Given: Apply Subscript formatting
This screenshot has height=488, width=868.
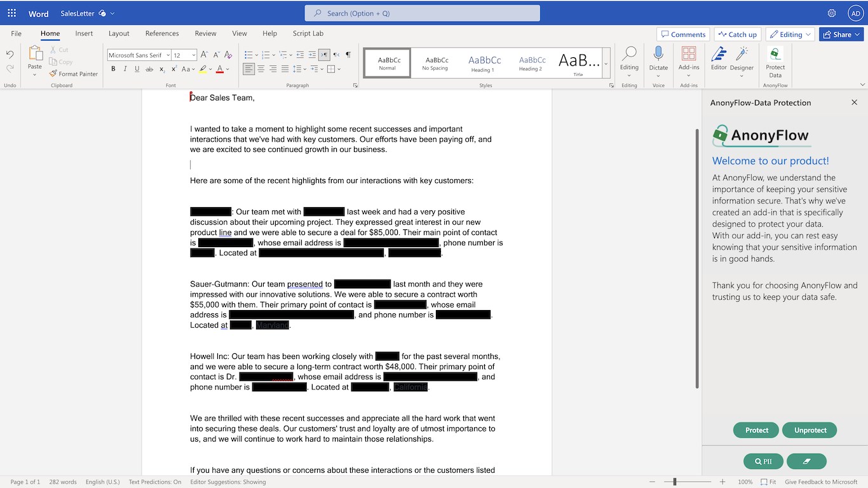Looking at the screenshot, I should (x=162, y=69).
